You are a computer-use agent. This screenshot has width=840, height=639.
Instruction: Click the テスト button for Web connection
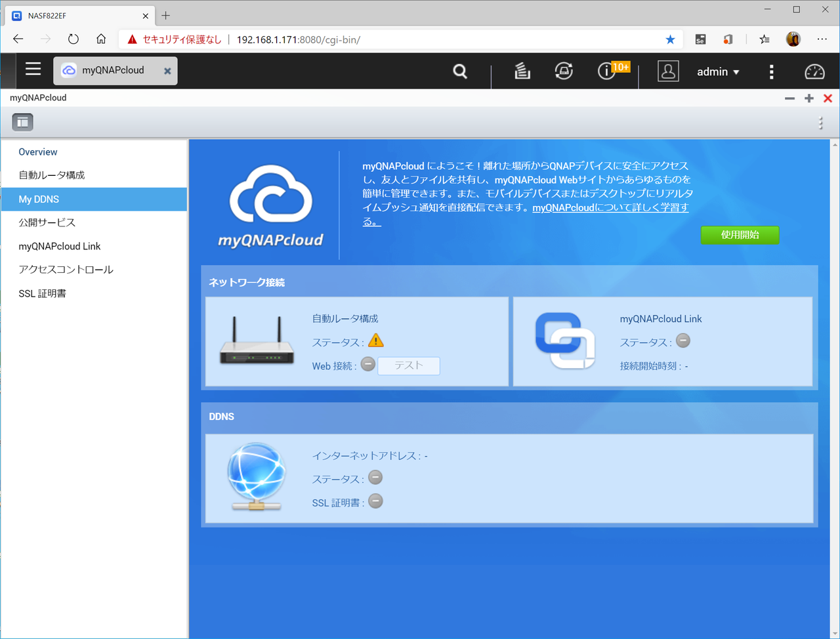coord(408,365)
